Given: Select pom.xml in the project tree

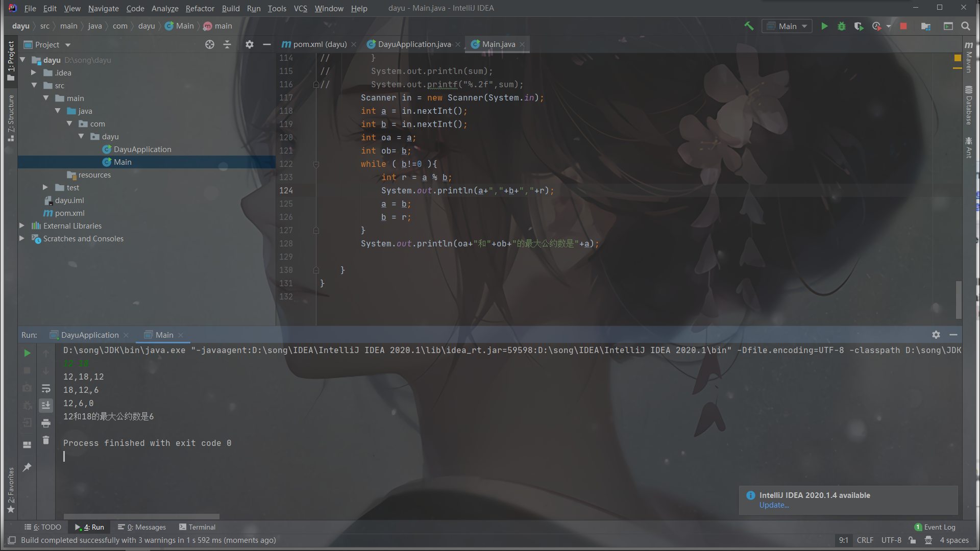Looking at the screenshot, I should (69, 213).
